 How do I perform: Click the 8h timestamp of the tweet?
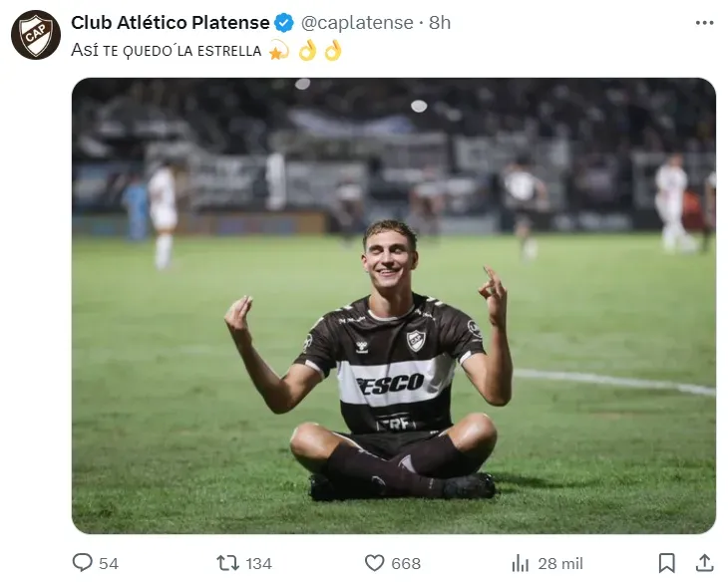click(440, 22)
